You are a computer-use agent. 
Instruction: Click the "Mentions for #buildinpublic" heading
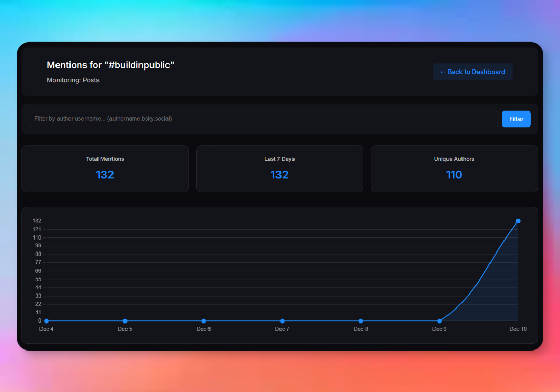(x=110, y=65)
